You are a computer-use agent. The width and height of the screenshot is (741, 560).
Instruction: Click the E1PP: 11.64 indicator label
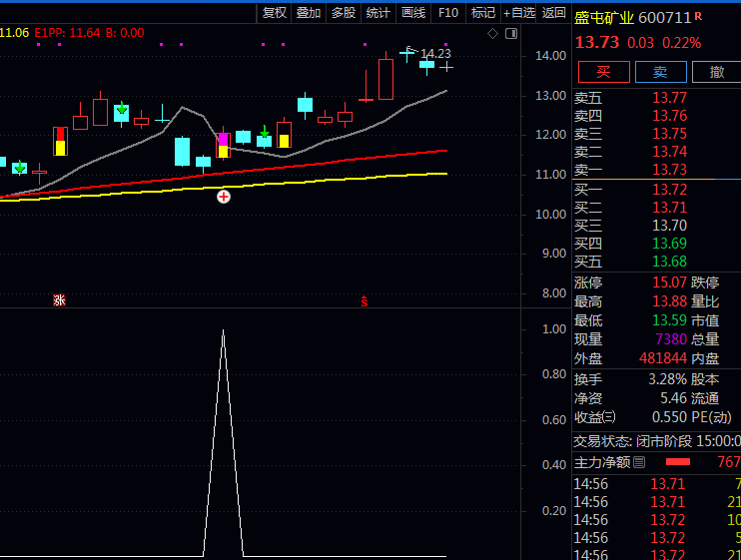click(67, 33)
